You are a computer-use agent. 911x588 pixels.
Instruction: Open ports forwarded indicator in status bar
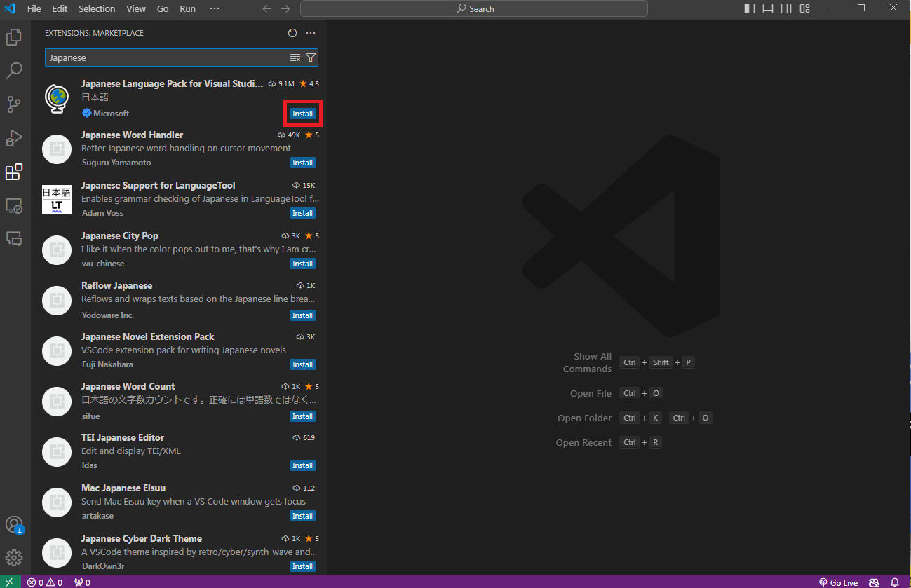tap(82, 582)
